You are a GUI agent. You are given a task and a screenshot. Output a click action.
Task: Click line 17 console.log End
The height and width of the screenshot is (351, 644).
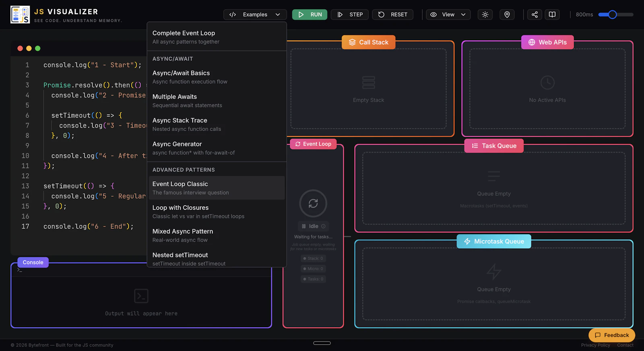88,226
